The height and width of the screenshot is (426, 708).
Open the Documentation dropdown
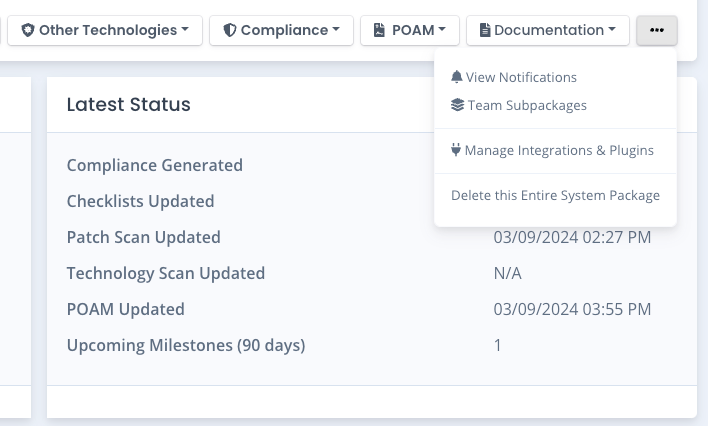(548, 30)
